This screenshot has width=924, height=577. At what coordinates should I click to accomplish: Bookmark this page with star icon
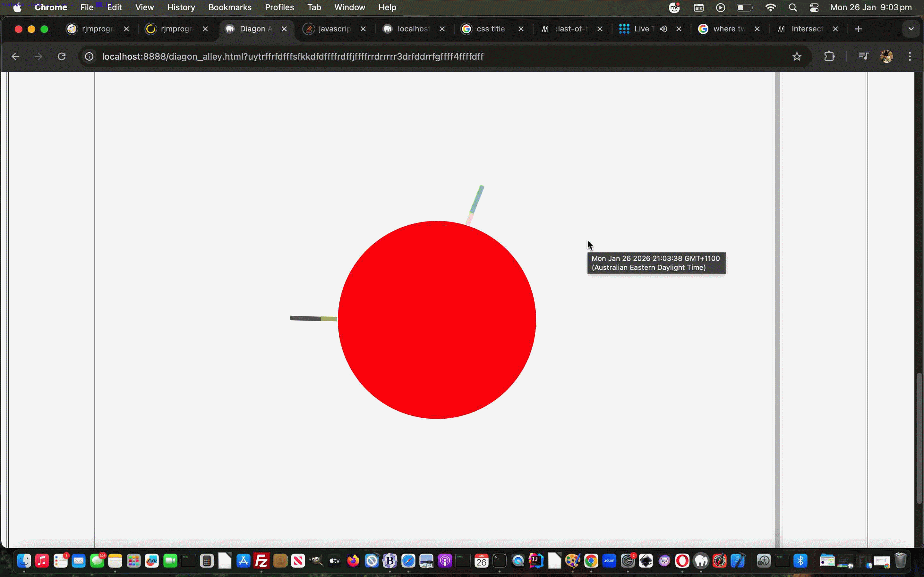click(x=797, y=56)
